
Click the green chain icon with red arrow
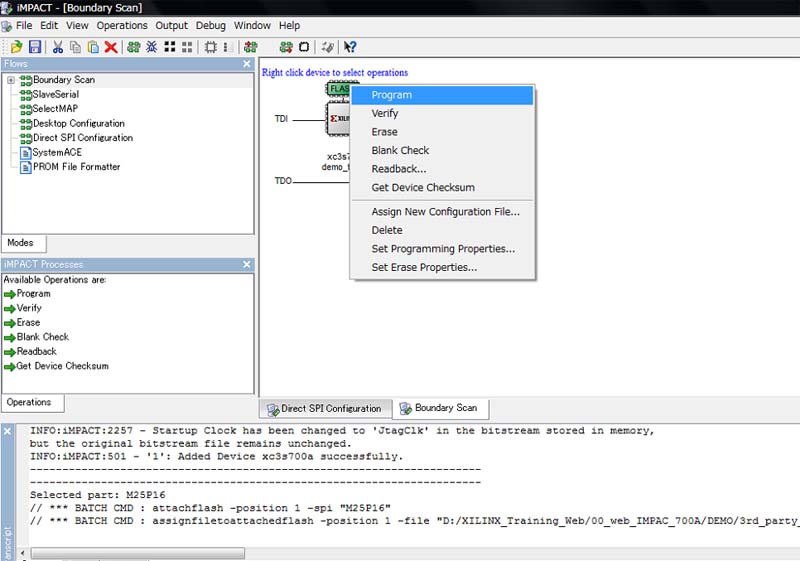(251, 47)
